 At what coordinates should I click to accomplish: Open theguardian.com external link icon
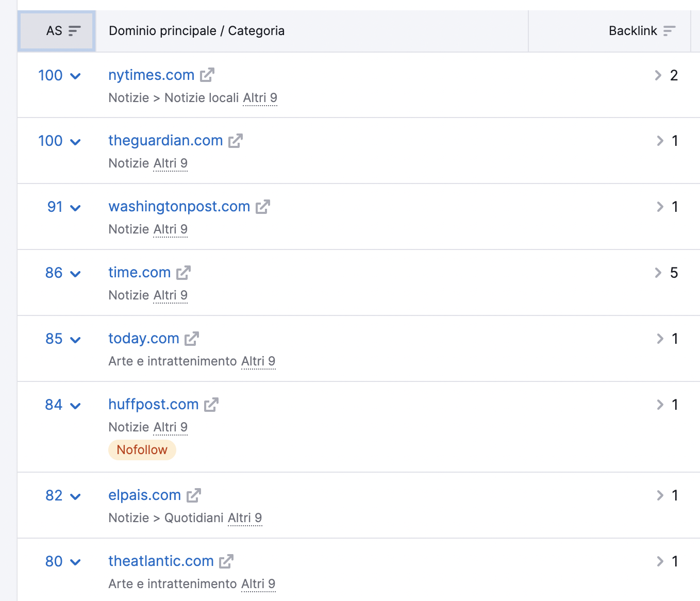coord(236,141)
